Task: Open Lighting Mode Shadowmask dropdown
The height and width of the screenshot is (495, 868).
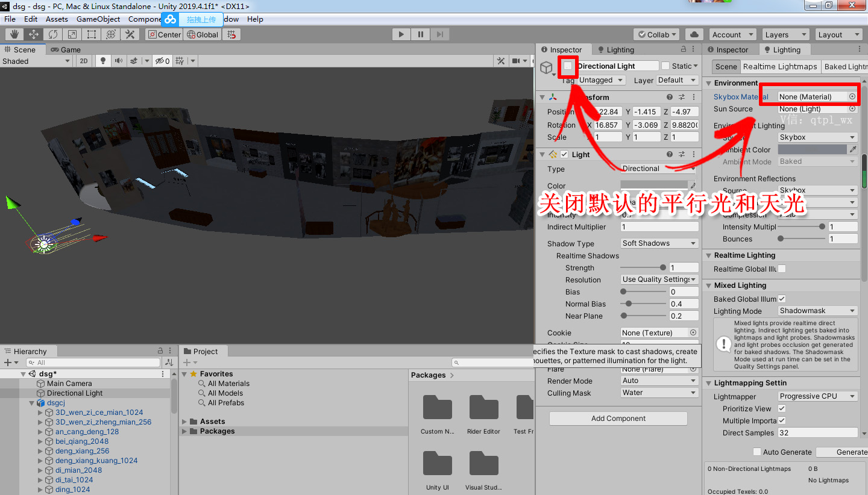Action: (817, 311)
